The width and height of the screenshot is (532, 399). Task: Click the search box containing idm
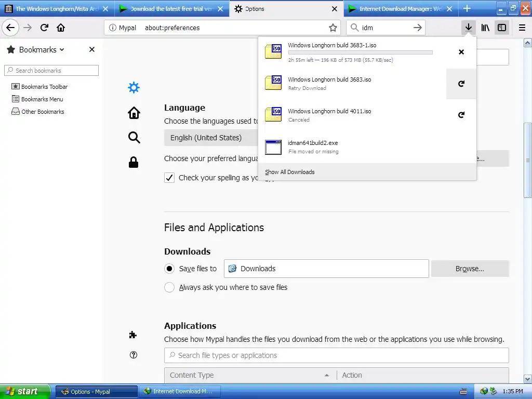click(385, 28)
